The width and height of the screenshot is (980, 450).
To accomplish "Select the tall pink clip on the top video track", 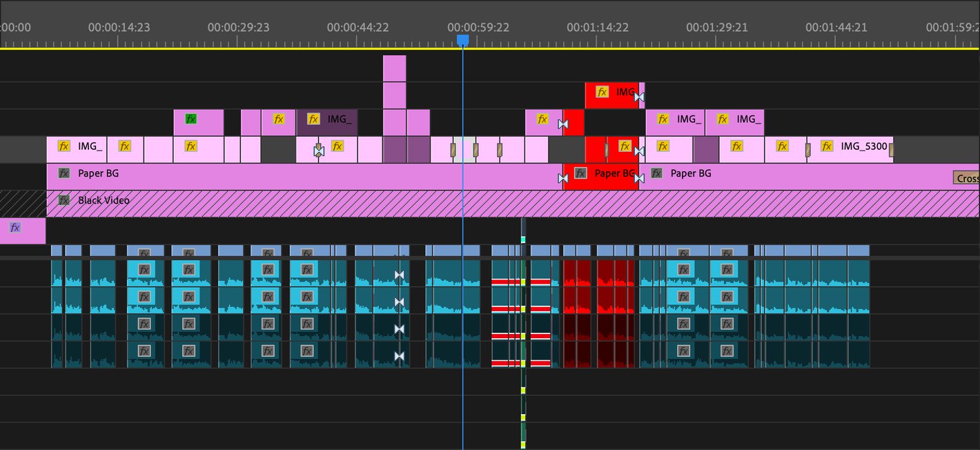I will [395, 68].
